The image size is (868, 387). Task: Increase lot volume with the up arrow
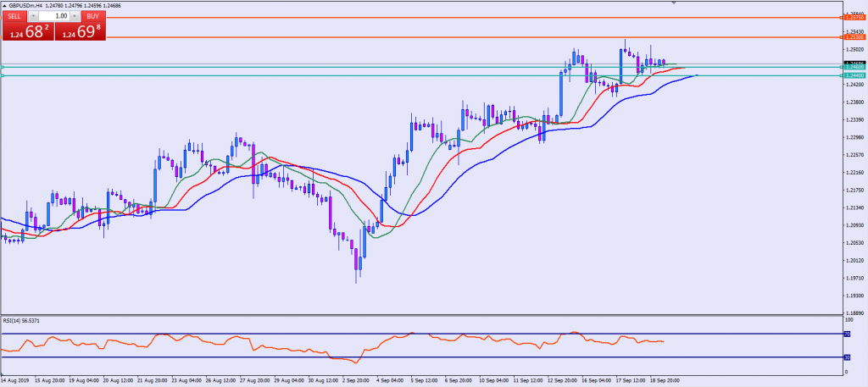(75, 16)
